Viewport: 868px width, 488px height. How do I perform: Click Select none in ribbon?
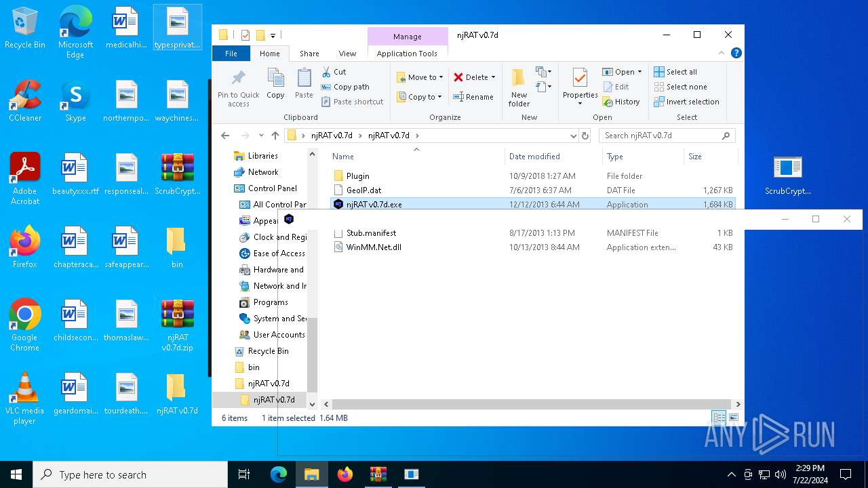(x=680, y=87)
